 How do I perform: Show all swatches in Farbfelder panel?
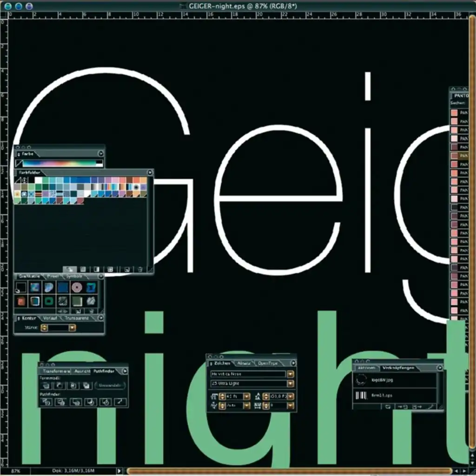coord(70,269)
